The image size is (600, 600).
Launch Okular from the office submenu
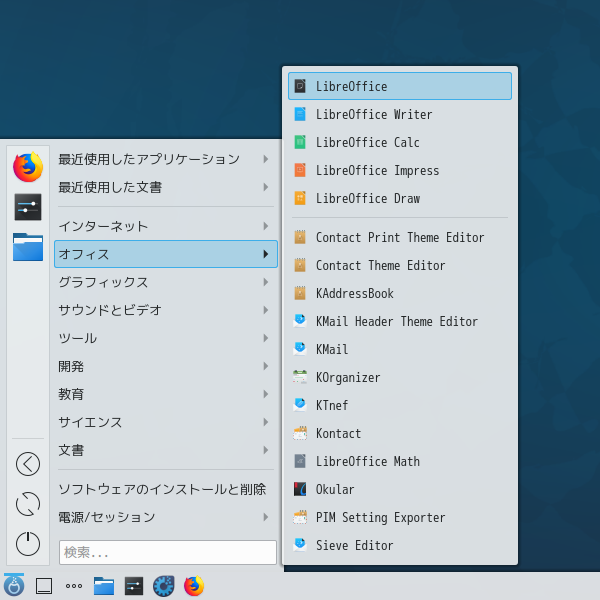[x=400, y=489]
